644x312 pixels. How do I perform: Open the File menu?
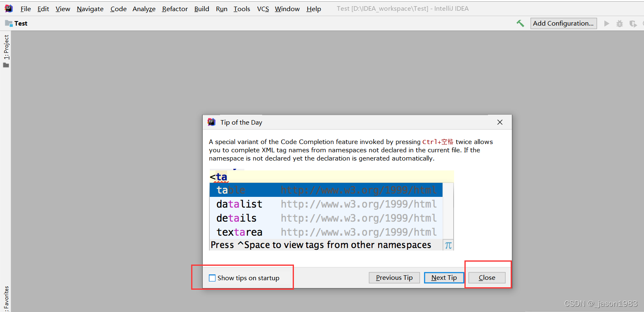[x=26, y=9]
